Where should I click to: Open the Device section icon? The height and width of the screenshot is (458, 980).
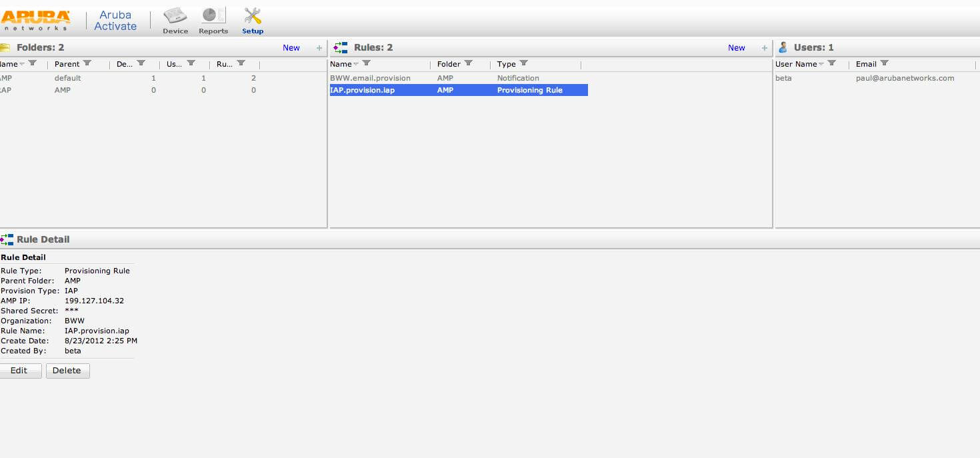coord(175,16)
